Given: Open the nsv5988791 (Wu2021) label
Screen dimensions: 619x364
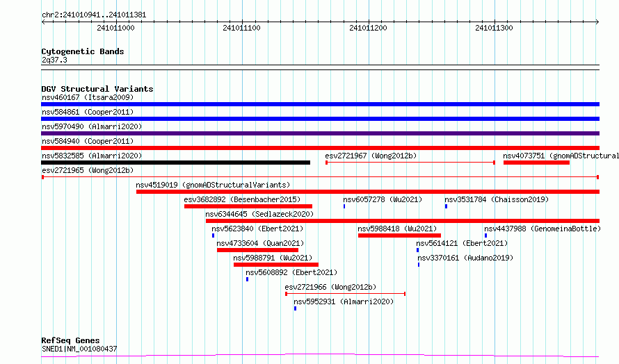Looking at the screenshot, I should [x=273, y=258].
